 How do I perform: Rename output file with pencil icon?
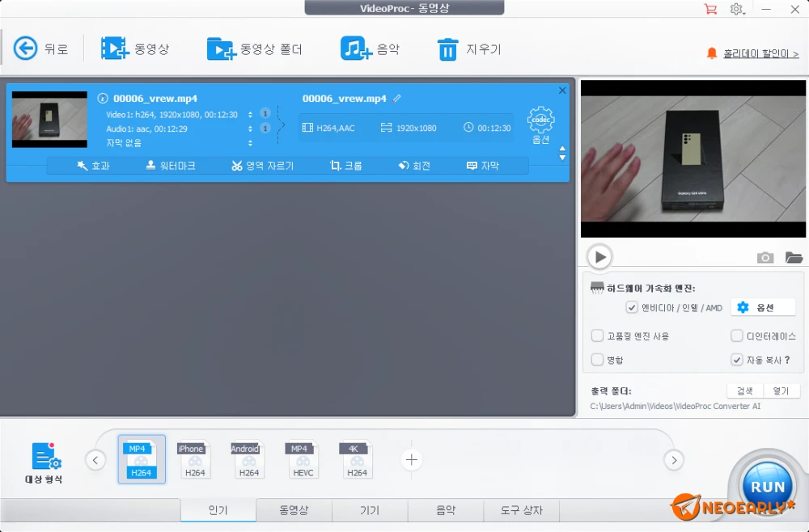click(396, 98)
